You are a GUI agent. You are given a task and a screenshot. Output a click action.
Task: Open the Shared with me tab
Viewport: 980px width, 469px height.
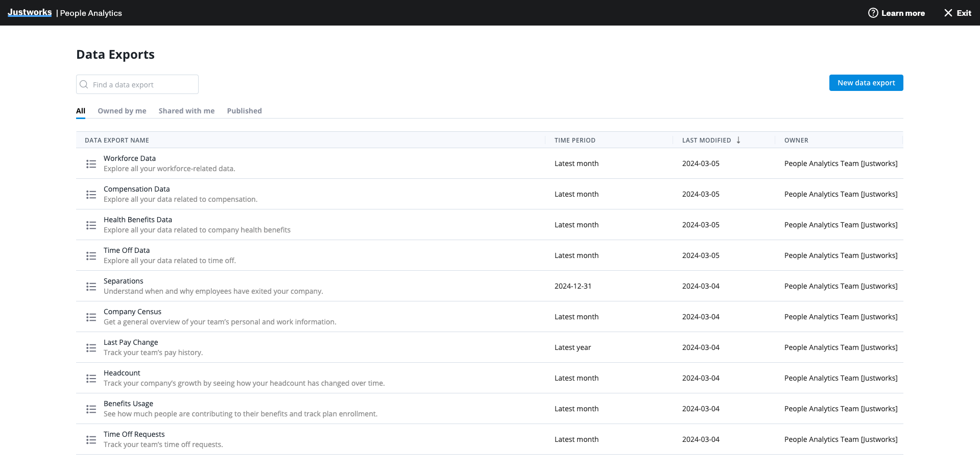tap(186, 111)
